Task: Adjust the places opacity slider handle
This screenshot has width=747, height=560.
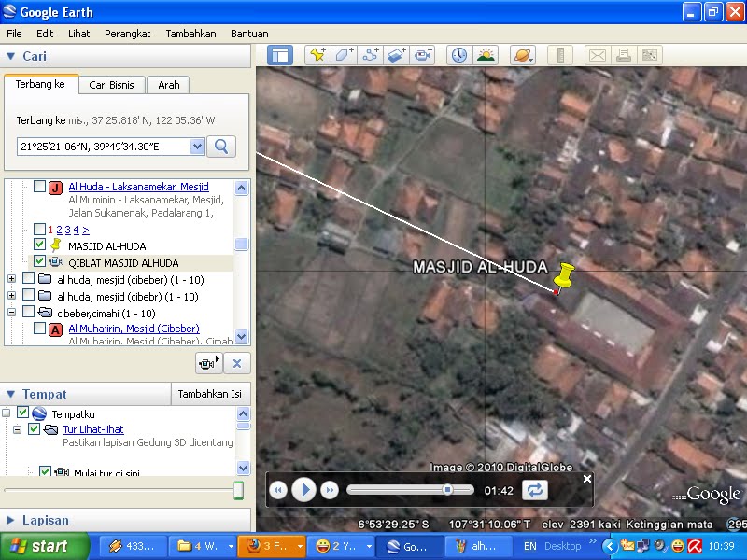Action: click(239, 490)
